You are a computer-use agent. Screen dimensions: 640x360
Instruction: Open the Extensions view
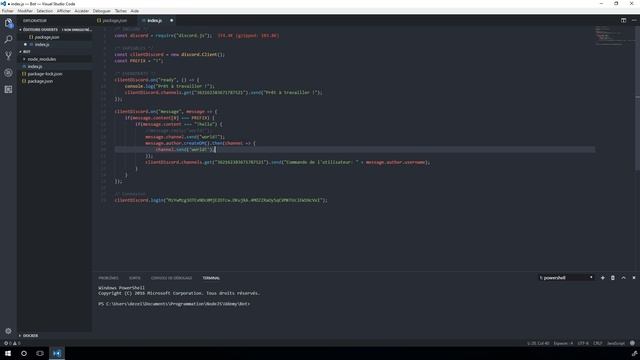(x=8, y=89)
